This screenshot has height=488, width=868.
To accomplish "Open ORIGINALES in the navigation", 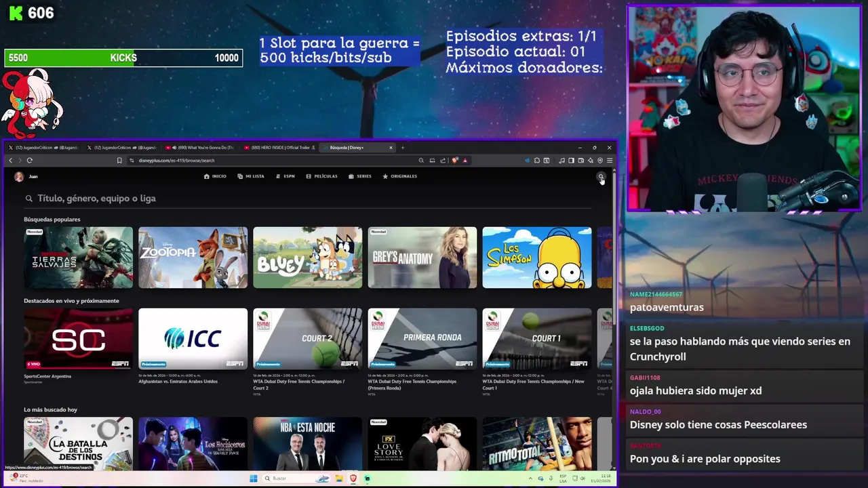I will tap(399, 176).
